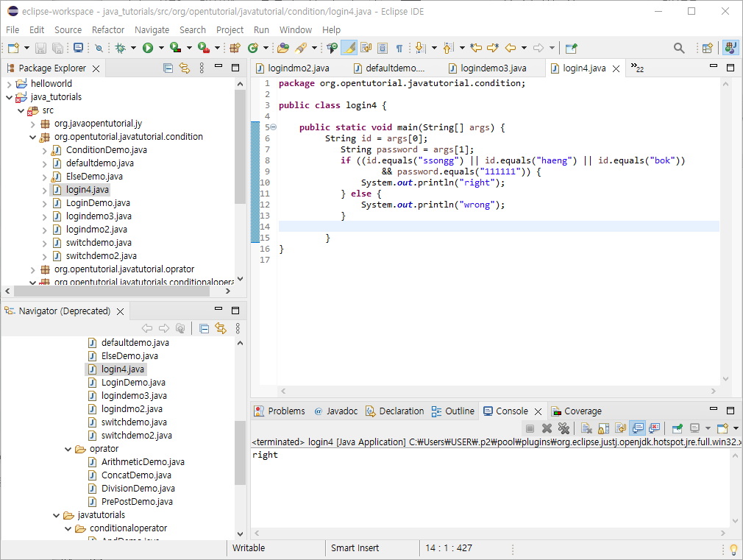Click the New file wizard toolbar icon
The height and width of the screenshot is (560, 743).
(x=14, y=48)
